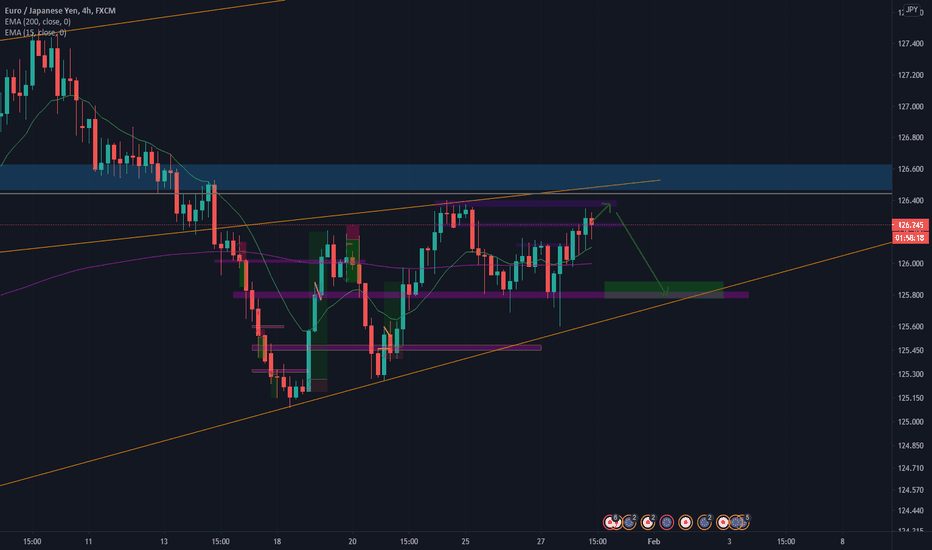This screenshot has width=932, height=550.
Task: Select the EMA (15, close, 0) indicator legend
Action: click(35, 32)
